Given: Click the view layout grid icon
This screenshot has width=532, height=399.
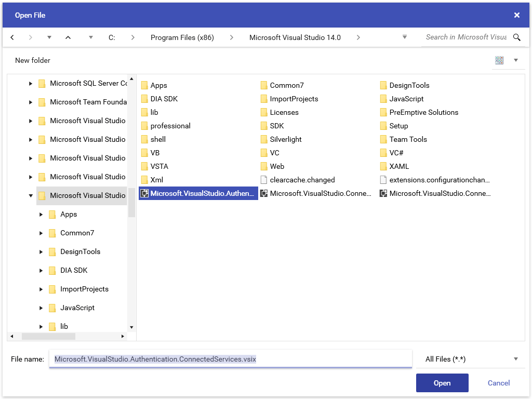Looking at the screenshot, I should 499,60.
